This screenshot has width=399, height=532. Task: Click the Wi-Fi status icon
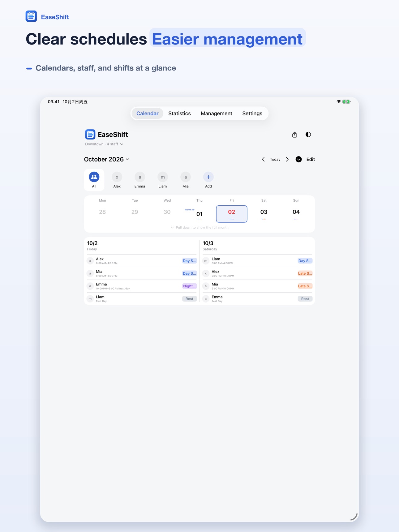339,102
